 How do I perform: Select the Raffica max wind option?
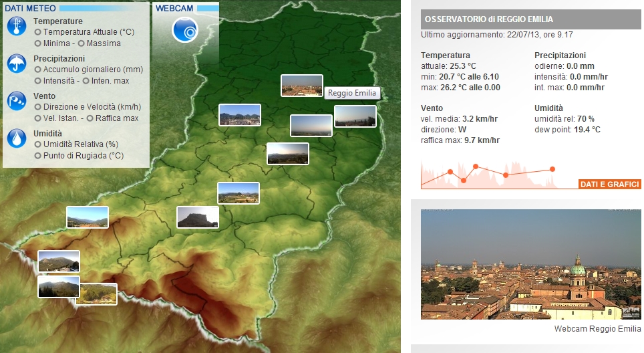(90, 118)
